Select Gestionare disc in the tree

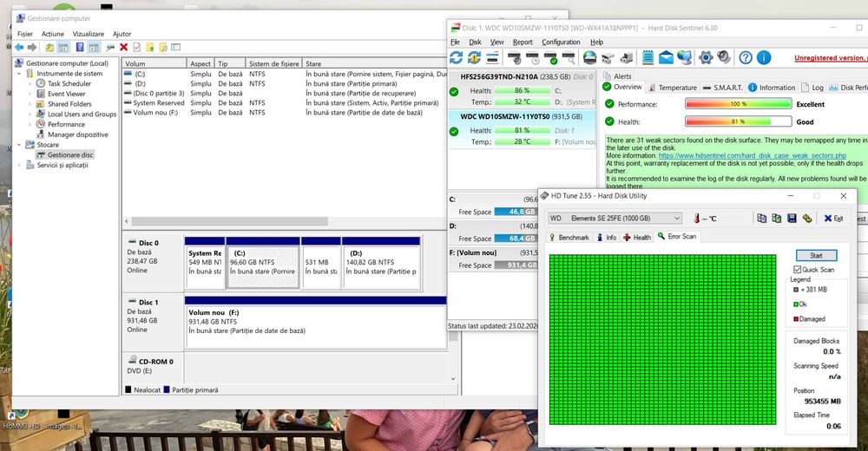pos(65,155)
